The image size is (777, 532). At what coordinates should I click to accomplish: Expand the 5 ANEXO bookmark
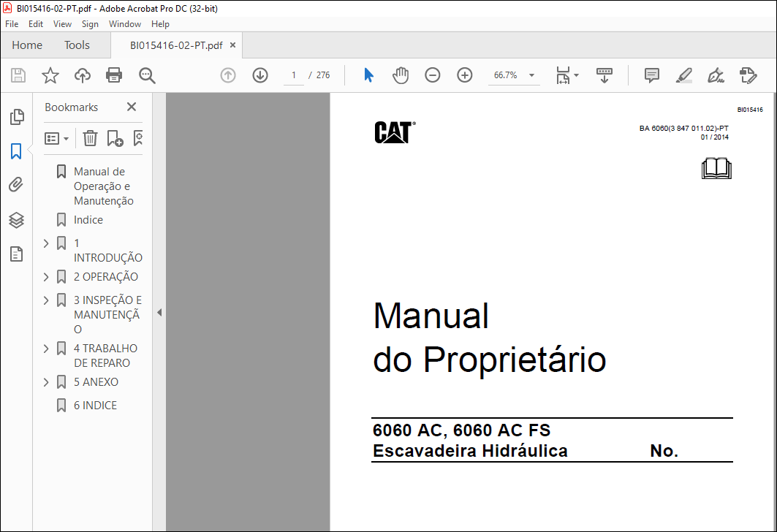46,382
